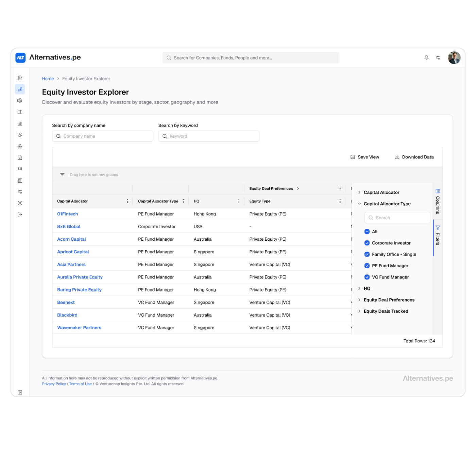Focus the Keyword search field

click(x=209, y=136)
